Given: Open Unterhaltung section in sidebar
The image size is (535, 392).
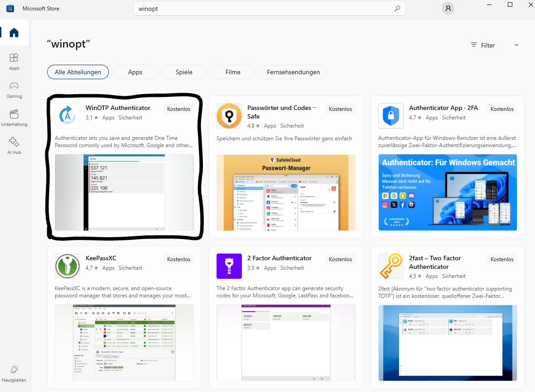Looking at the screenshot, I should 14,118.
